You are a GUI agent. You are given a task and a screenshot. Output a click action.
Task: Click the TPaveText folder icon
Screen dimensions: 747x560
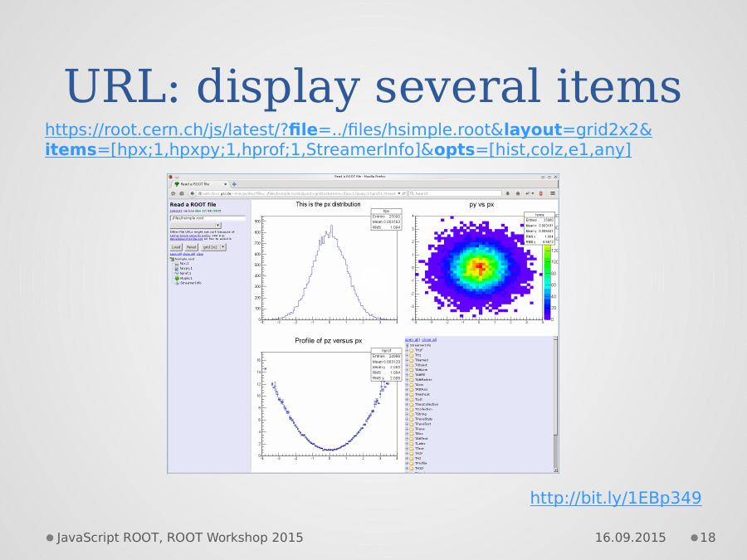point(412,424)
